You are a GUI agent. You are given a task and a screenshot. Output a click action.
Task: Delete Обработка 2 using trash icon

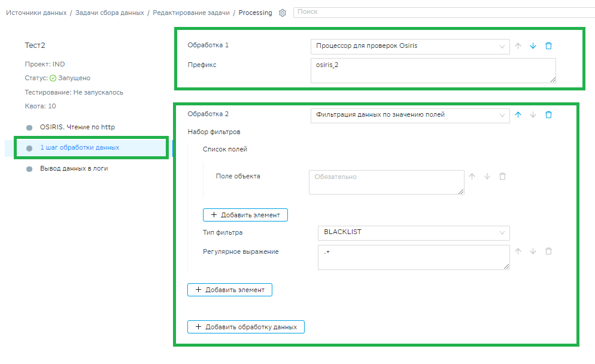click(x=548, y=115)
